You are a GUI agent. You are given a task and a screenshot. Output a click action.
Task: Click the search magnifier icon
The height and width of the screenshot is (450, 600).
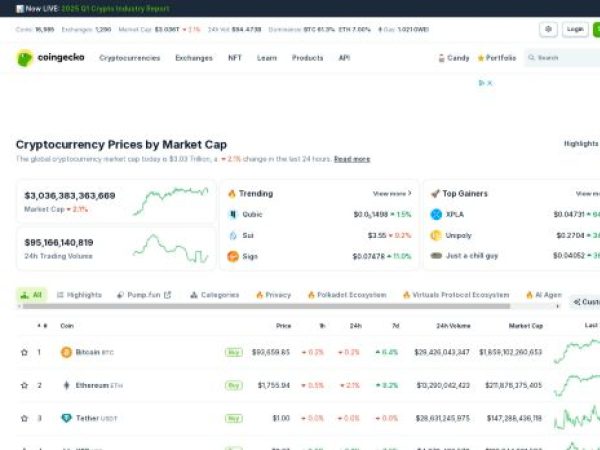[x=531, y=58]
